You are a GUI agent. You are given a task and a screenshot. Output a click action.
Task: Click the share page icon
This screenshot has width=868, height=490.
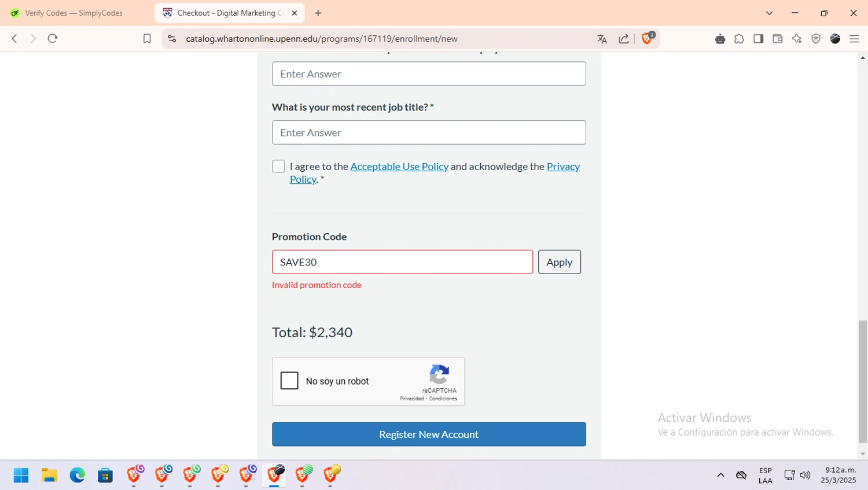pyautogui.click(x=624, y=39)
